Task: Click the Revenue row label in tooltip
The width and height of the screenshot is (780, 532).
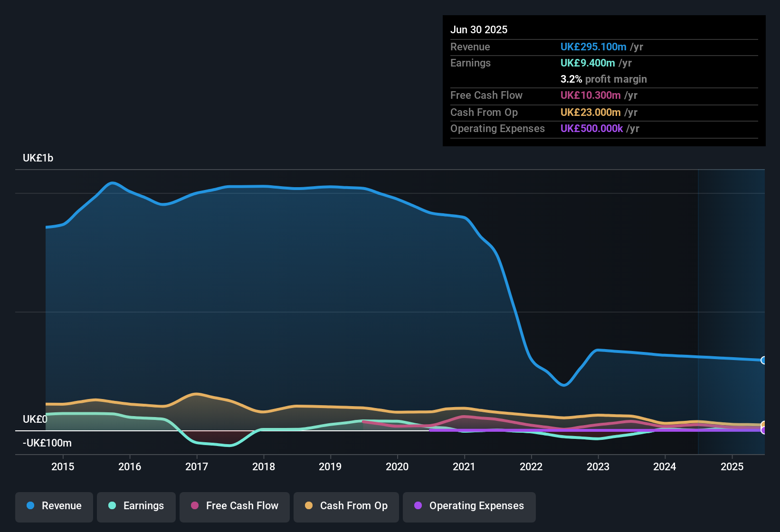Action: click(470, 47)
